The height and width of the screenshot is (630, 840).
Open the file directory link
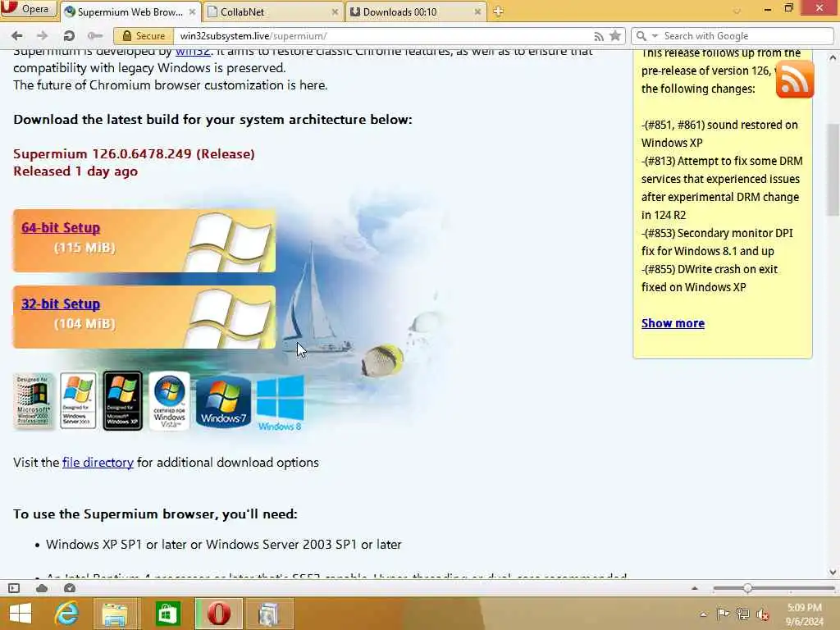tap(98, 463)
